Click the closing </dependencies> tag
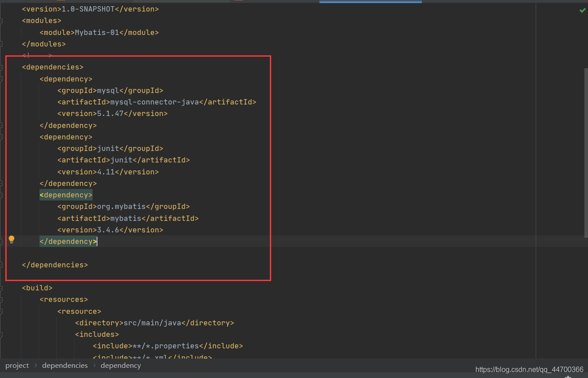 pyautogui.click(x=55, y=265)
